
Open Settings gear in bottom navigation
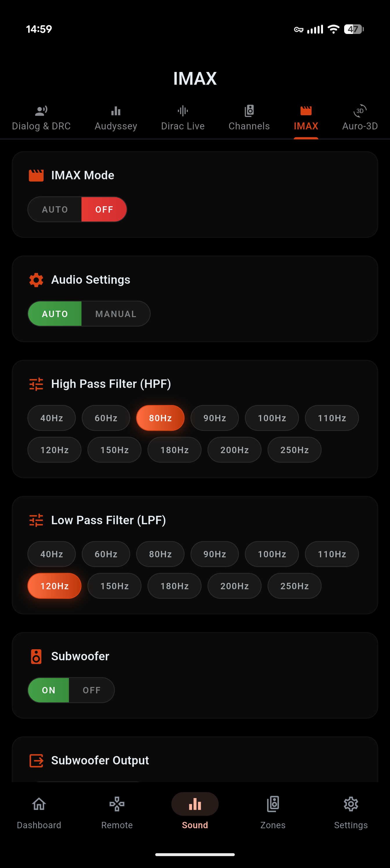351,804
